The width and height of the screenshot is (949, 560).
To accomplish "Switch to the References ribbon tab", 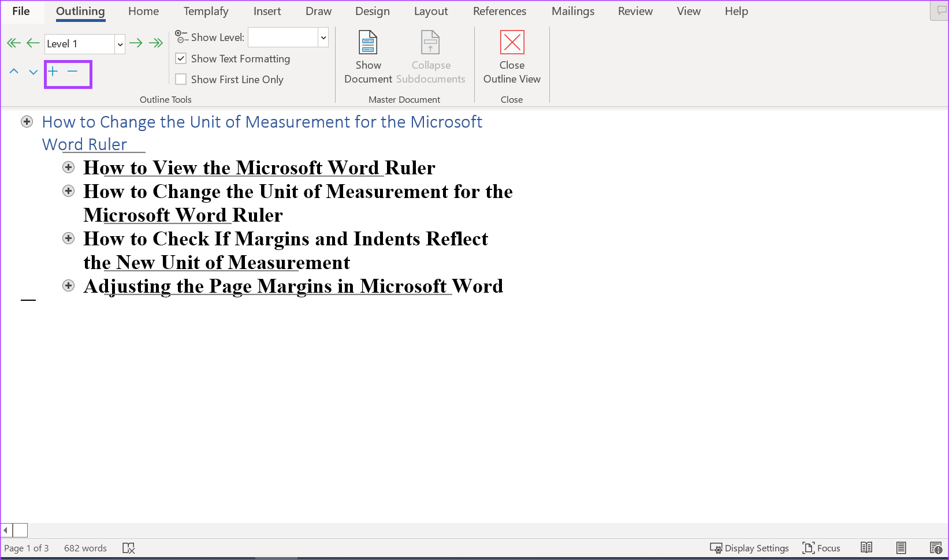I will coord(499,11).
